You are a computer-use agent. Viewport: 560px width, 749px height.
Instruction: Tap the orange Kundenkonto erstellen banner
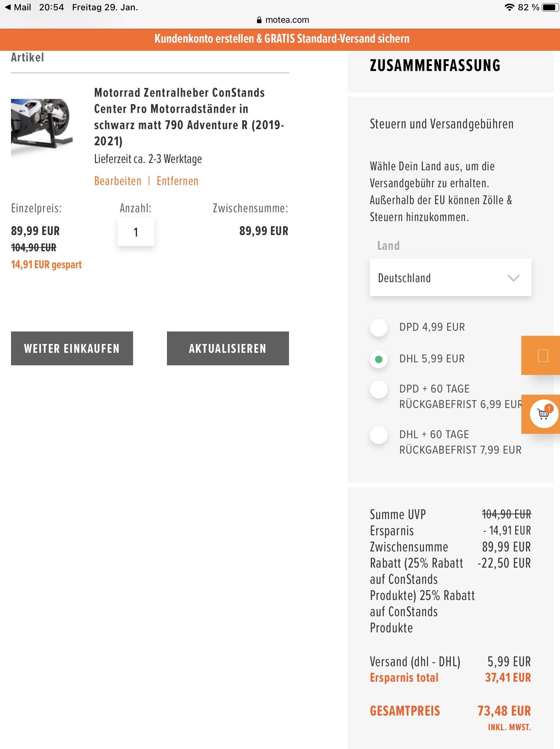[282, 39]
